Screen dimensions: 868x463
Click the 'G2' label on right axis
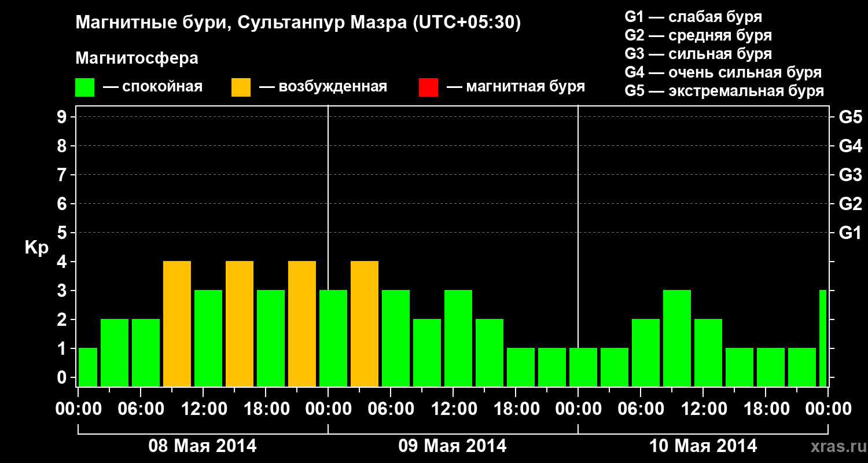pyautogui.click(x=850, y=204)
